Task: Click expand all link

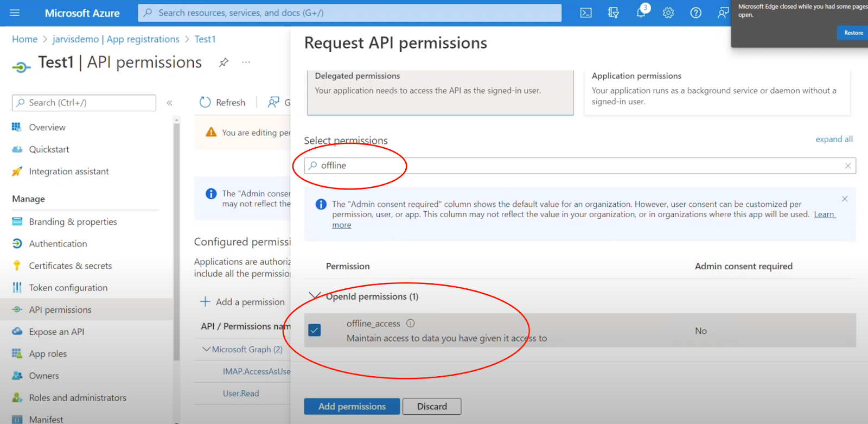Action: tap(834, 139)
